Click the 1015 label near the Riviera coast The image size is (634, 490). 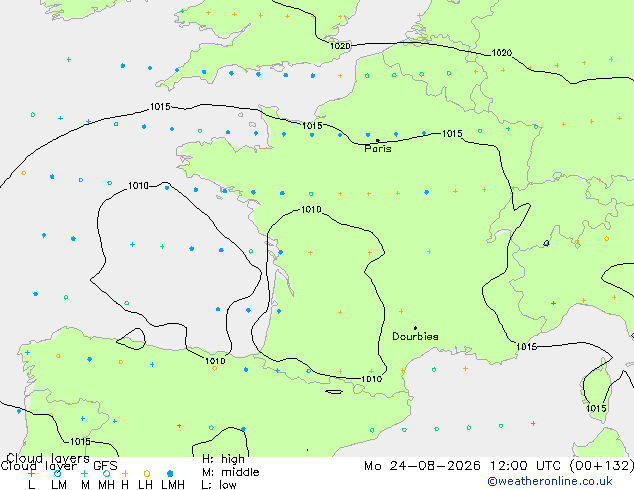(526, 346)
